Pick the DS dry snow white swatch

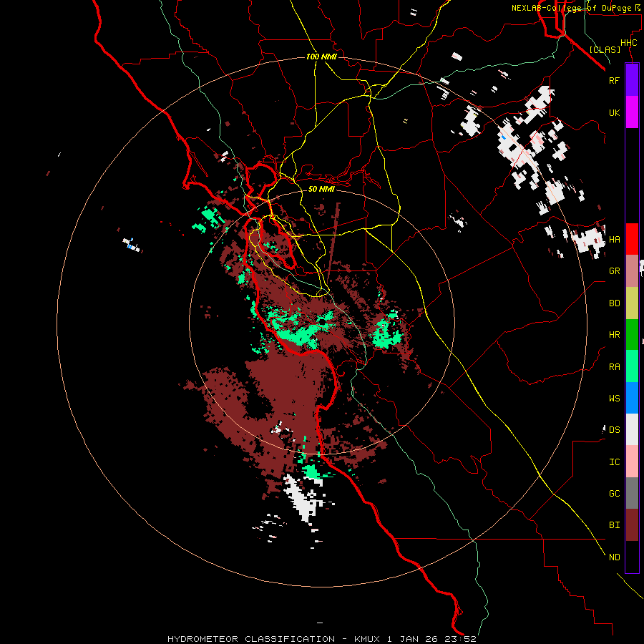[632, 429]
